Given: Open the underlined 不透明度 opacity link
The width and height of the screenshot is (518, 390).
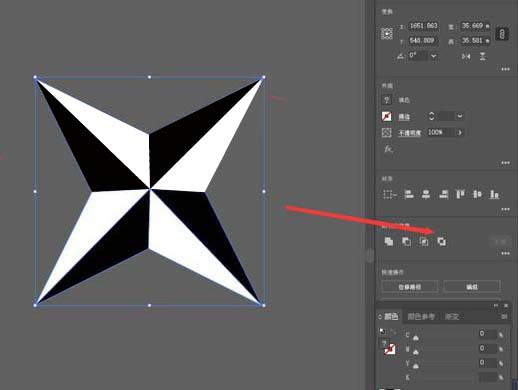Looking at the screenshot, I should coord(410,133).
